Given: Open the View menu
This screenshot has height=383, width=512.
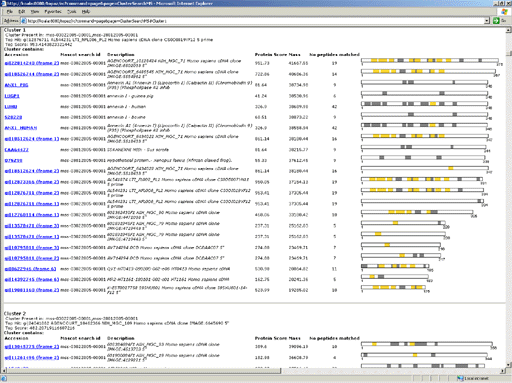Looking at the screenshot, I should [35, 11].
